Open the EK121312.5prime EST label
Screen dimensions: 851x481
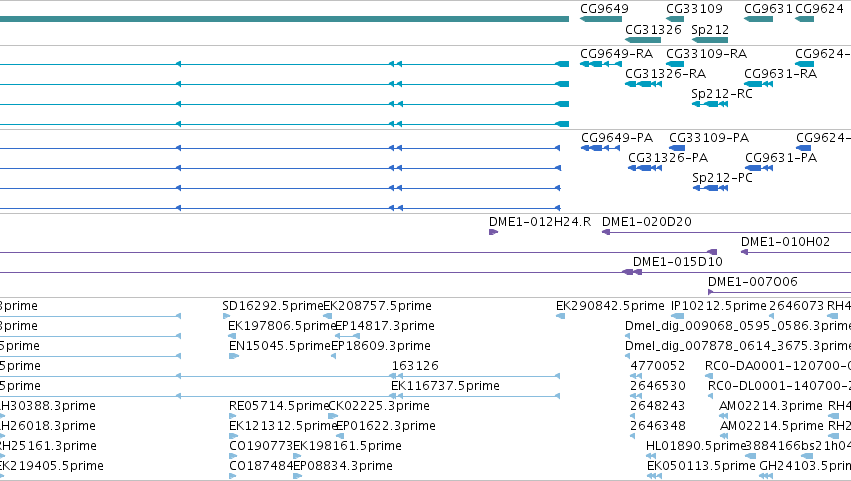pos(283,427)
